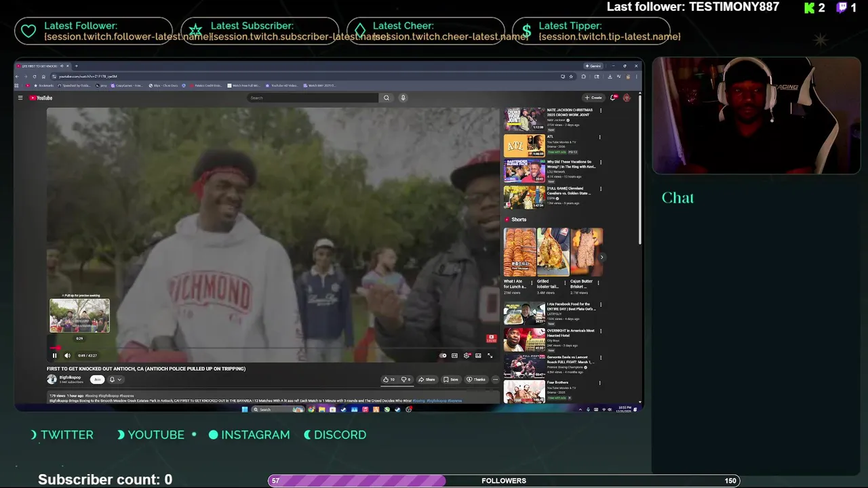868x488 pixels.
Task: Start voice search with the microphone
Action: (x=403, y=98)
